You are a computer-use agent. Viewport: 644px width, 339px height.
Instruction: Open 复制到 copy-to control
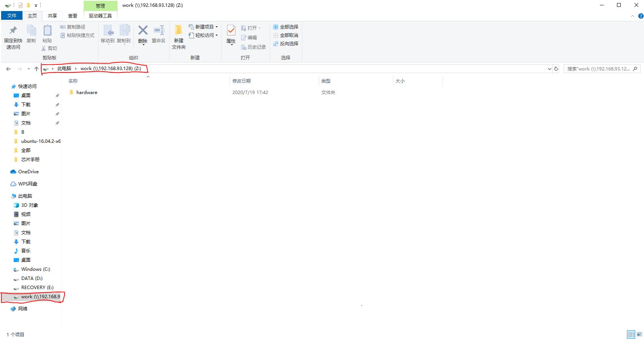point(124,35)
